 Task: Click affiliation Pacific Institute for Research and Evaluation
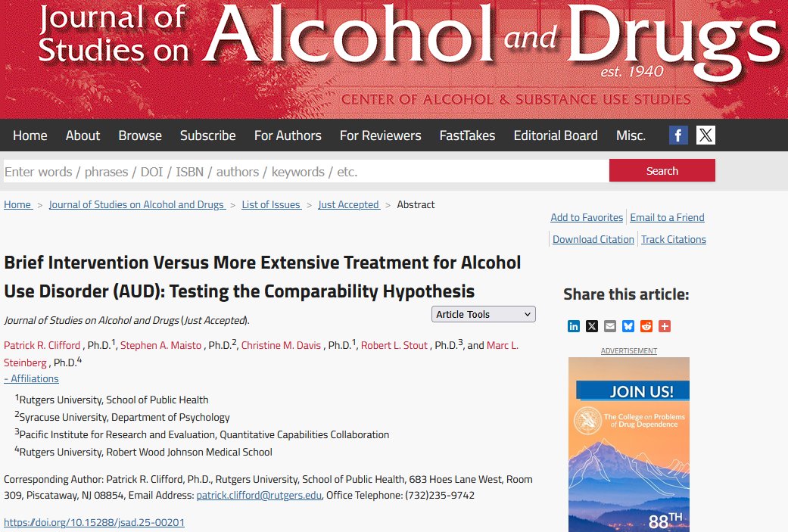[202, 434]
